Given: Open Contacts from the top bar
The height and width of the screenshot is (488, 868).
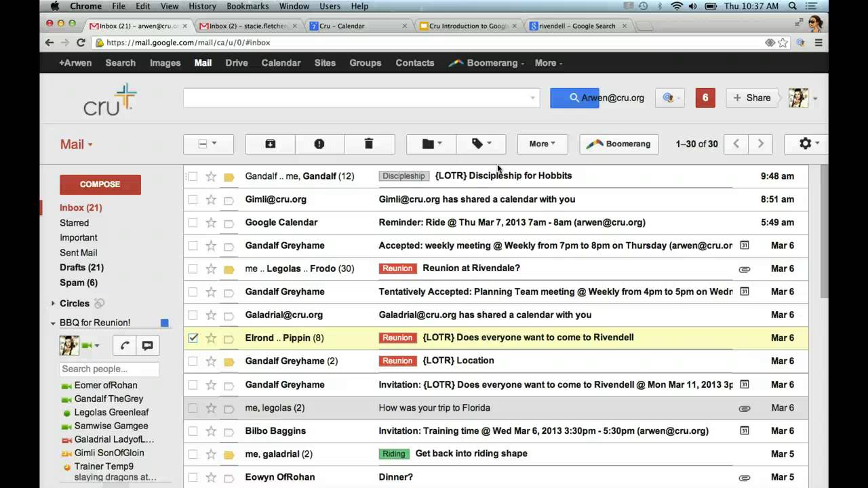Looking at the screenshot, I should pyautogui.click(x=415, y=63).
